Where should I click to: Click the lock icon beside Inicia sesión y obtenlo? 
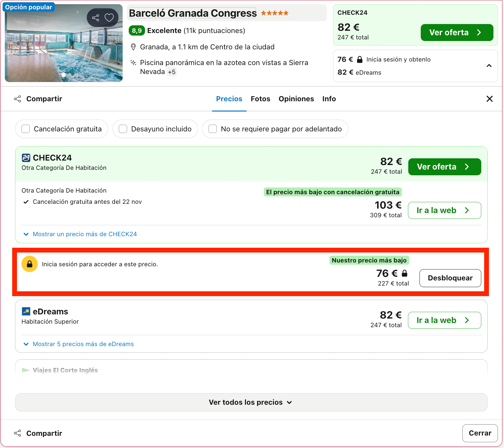pos(360,60)
